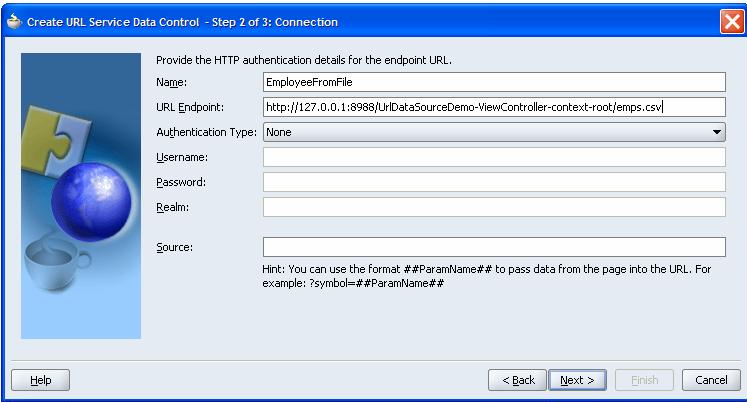Close the Create URL Service Data Control dialog
Image resolution: width=747 pixels, height=402 pixels.
click(x=730, y=22)
